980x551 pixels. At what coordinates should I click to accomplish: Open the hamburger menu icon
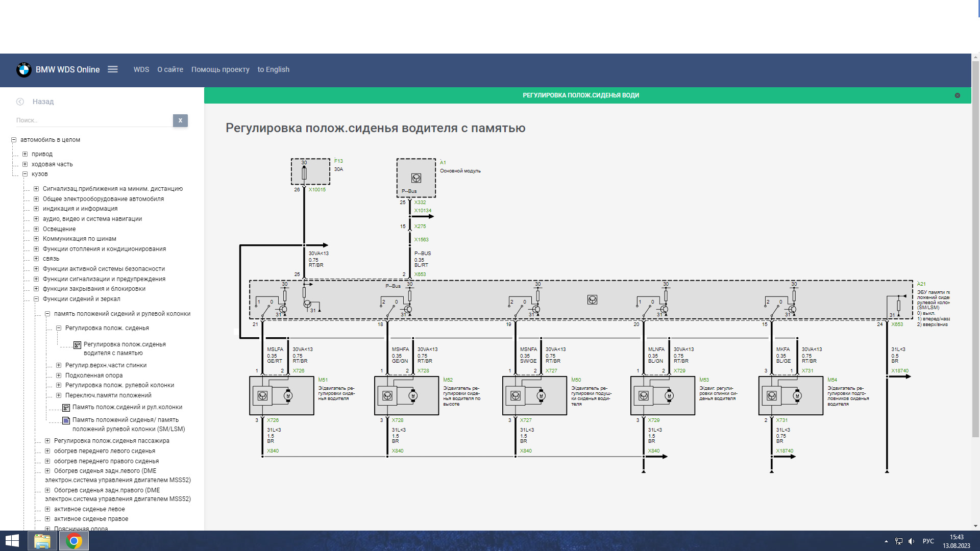pyautogui.click(x=113, y=69)
